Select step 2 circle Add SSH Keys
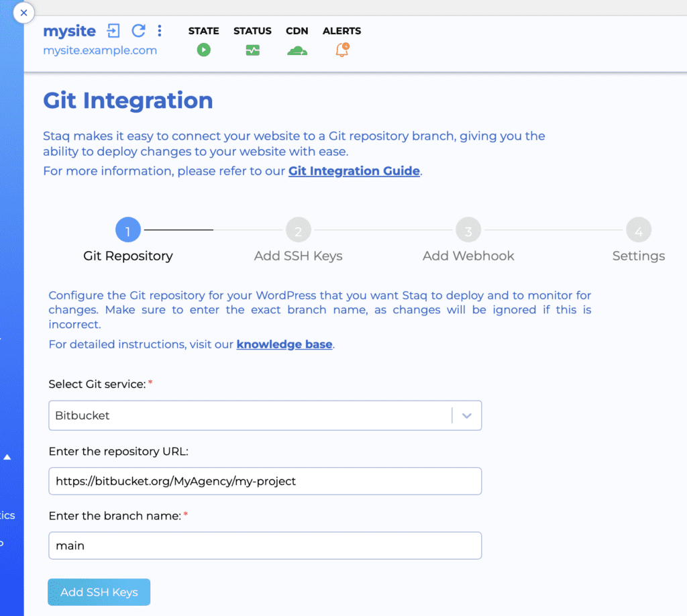This screenshot has width=687, height=616. click(299, 229)
